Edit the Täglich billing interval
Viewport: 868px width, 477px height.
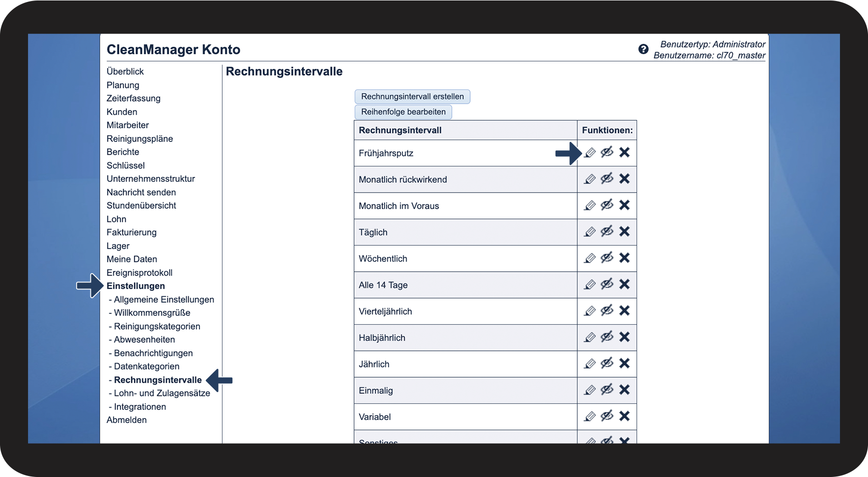590,232
